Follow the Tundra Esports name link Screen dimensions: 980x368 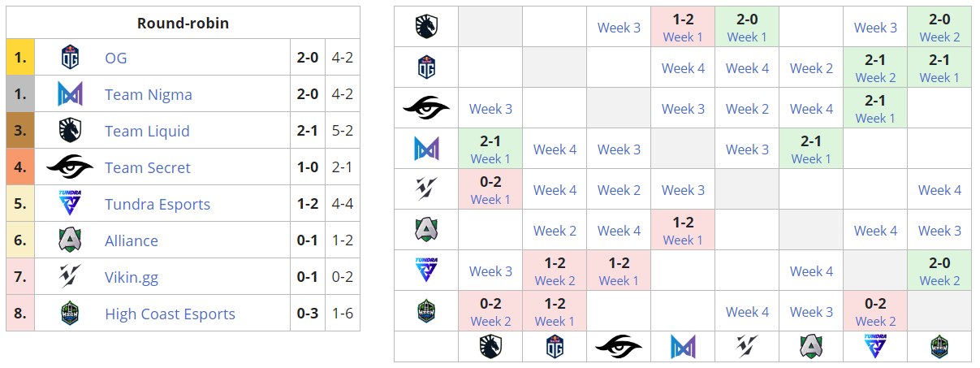click(x=158, y=204)
